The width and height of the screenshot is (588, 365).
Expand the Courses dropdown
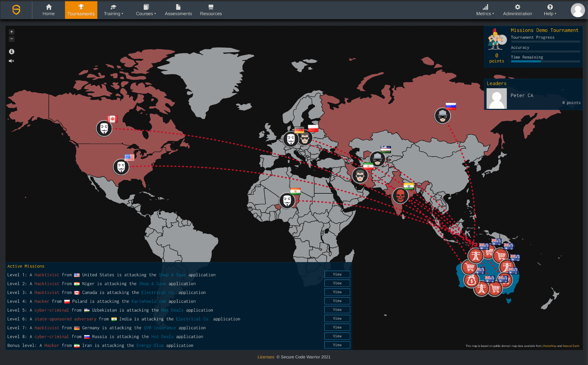(x=146, y=10)
